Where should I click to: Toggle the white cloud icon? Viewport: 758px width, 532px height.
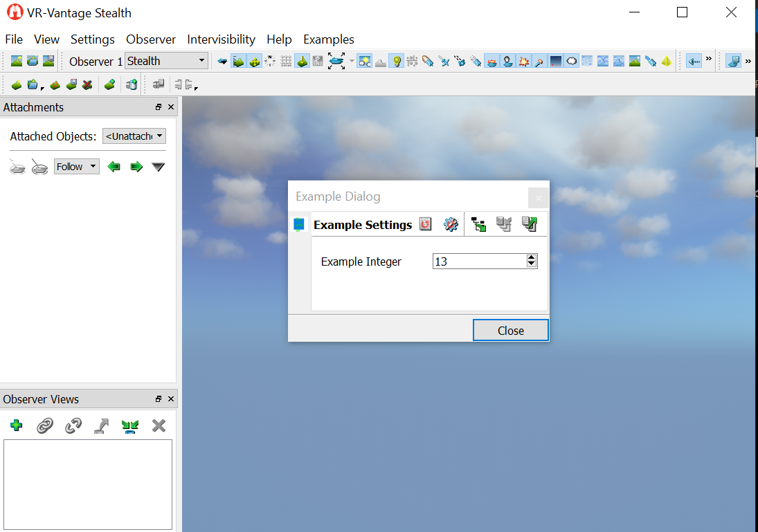571,62
